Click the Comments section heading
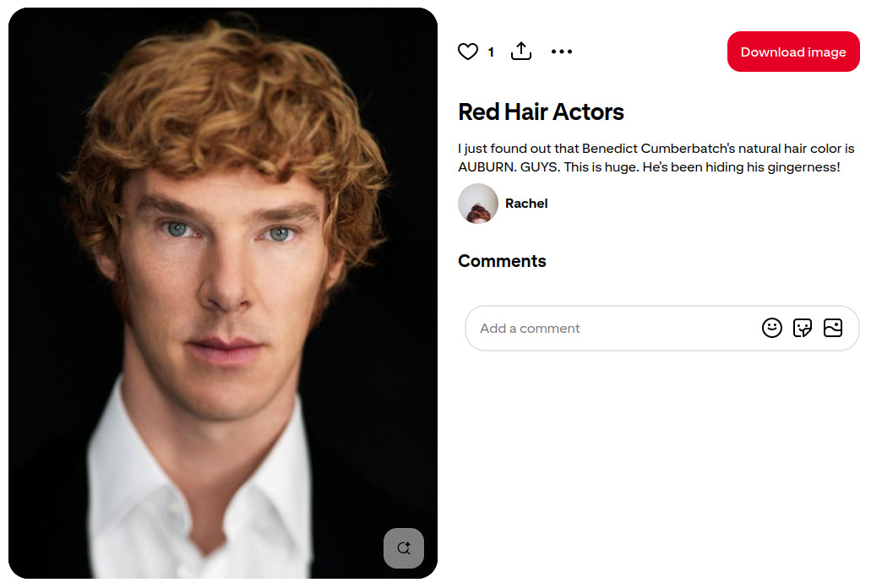Viewport: 871px width, 588px height. (502, 261)
